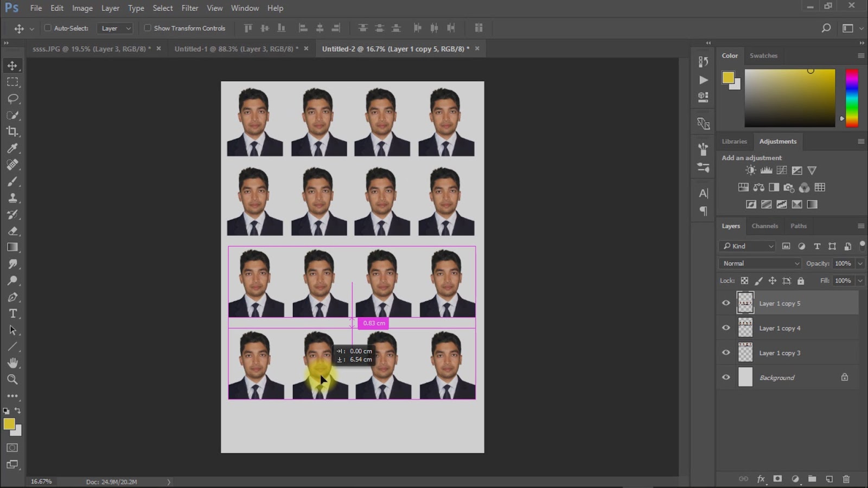Image resolution: width=868 pixels, height=488 pixels.
Task: Select the Hand tool
Action: [12, 363]
